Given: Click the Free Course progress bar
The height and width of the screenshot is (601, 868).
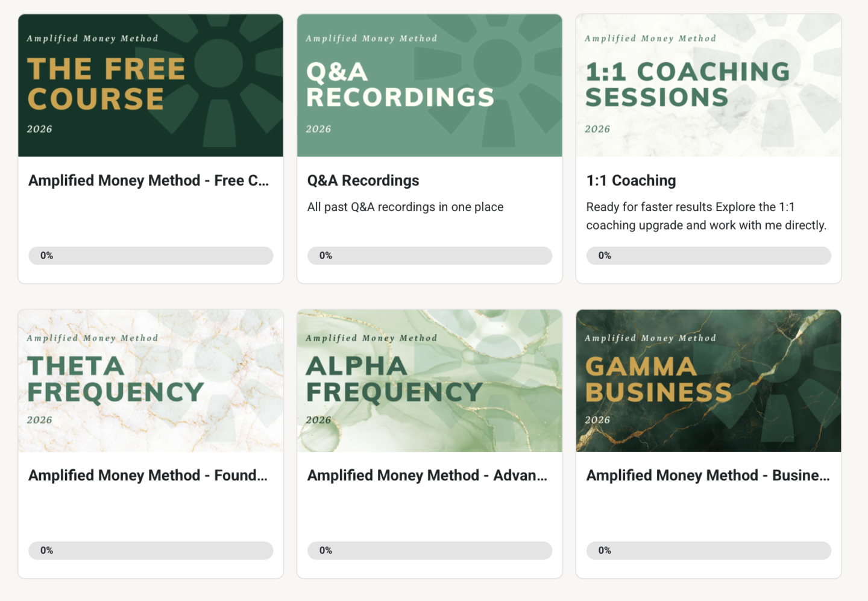Looking at the screenshot, I should [x=151, y=256].
